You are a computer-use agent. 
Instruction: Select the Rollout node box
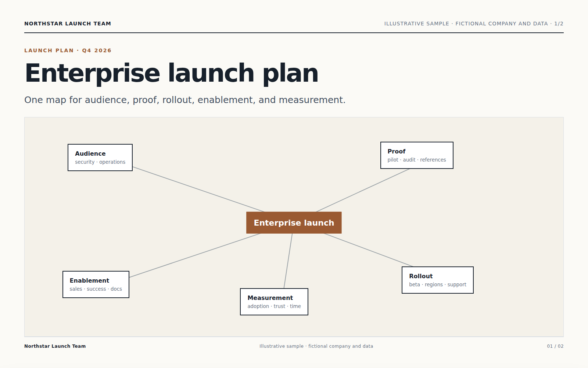[438, 280]
